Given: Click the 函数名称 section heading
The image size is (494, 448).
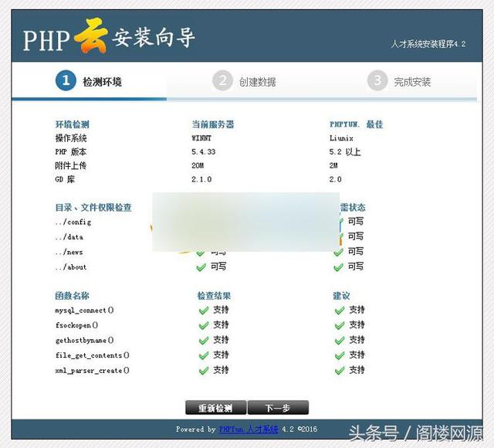Looking at the screenshot, I should [x=72, y=296].
